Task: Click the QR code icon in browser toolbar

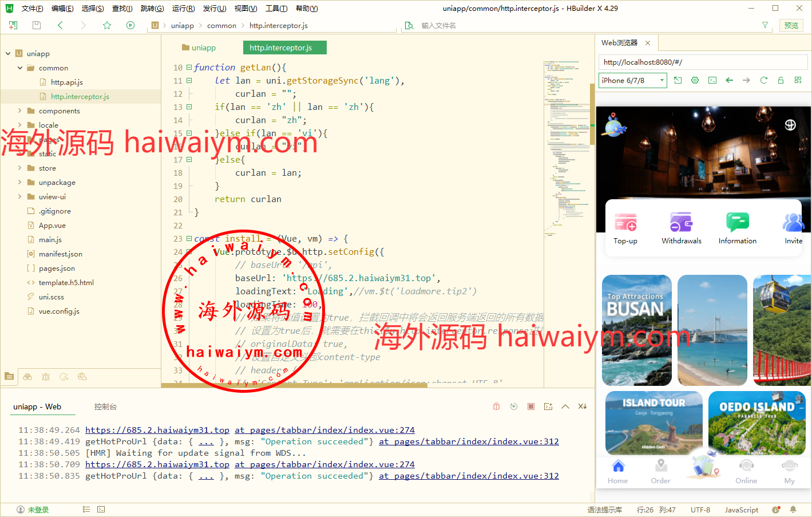Action: 798,80
